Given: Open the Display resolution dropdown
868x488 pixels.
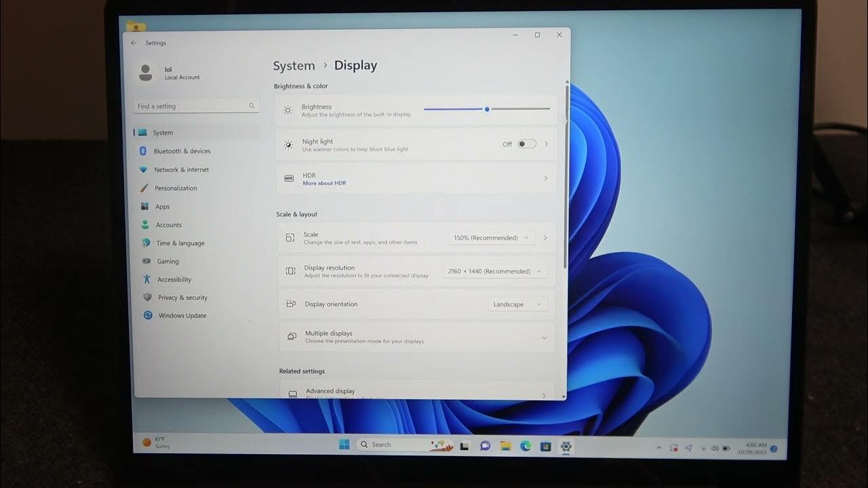Looking at the screenshot, I should click(x=494, y=271).
